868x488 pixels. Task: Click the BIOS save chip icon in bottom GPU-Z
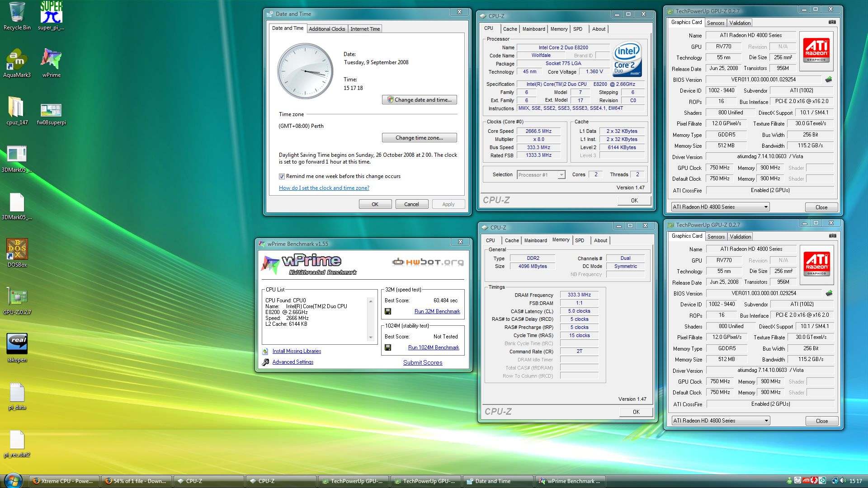click(829, 293)
